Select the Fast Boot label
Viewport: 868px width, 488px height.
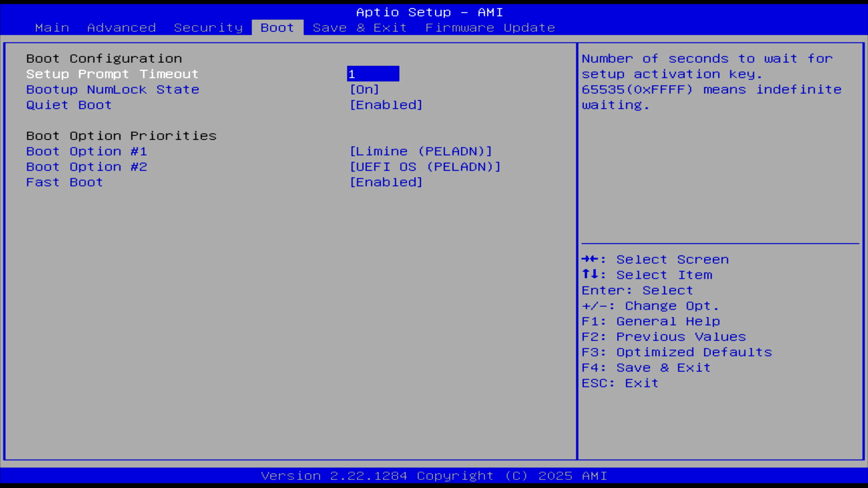coord(65,182)
